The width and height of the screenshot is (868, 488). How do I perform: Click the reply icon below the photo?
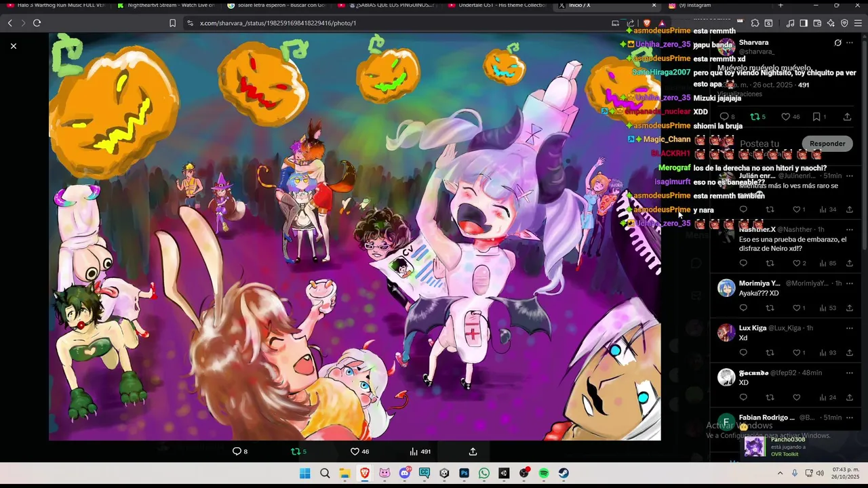[237, 451]
